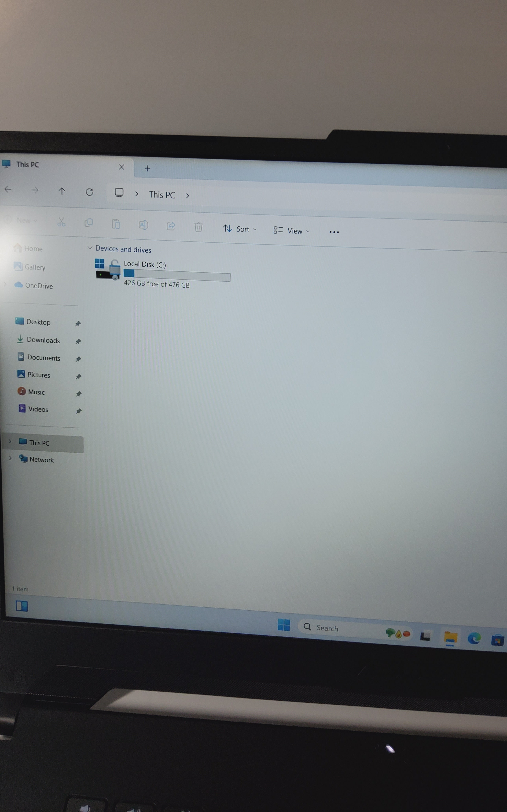Click the Navigate Up arrow button
This screenshot has height=812, width=507.
[61, 195]
